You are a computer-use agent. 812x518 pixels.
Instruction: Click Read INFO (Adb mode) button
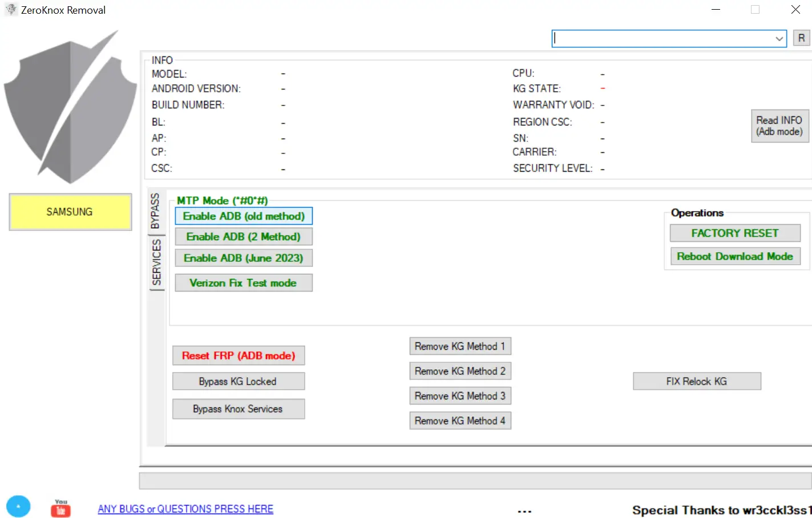point(779,126)
